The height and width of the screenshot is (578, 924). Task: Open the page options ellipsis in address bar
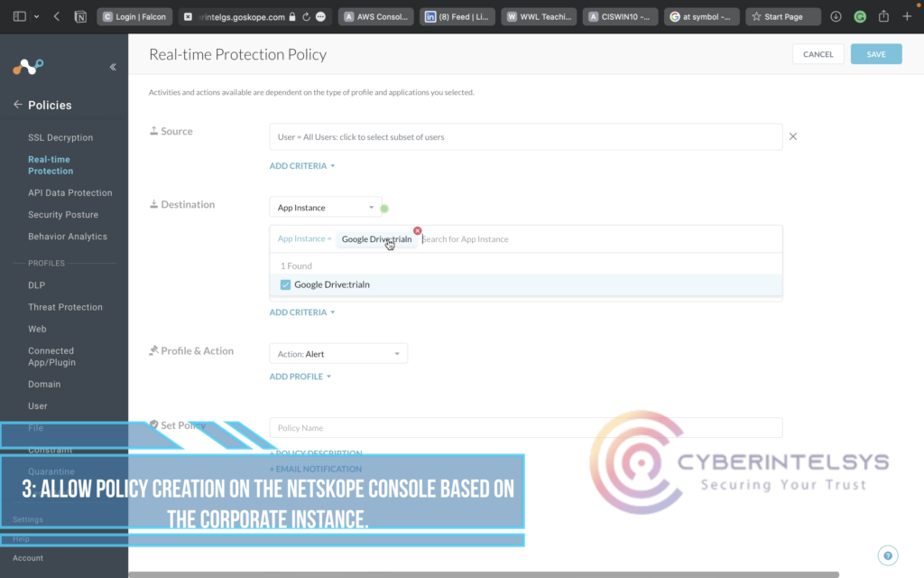pyautogui.click(x=320, y=16)
